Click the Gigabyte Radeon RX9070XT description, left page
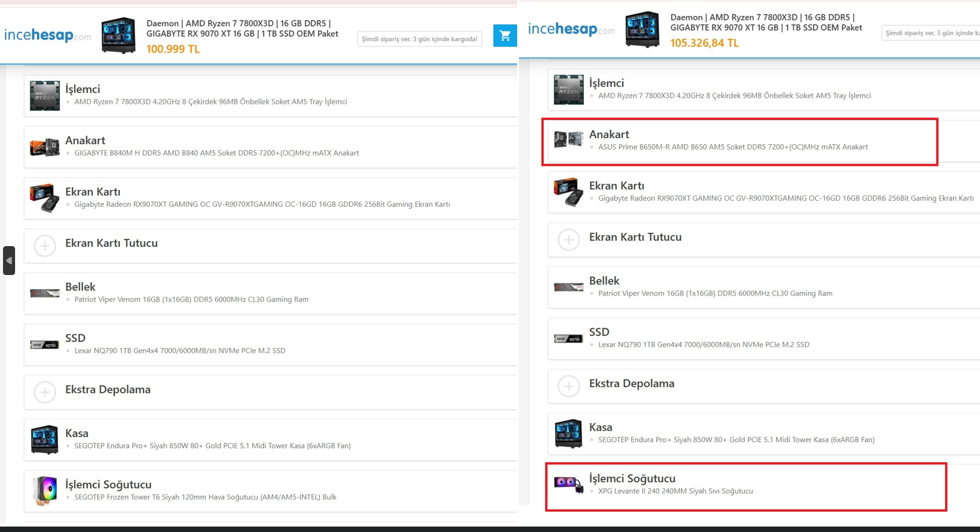 click(x=262, y=204)
